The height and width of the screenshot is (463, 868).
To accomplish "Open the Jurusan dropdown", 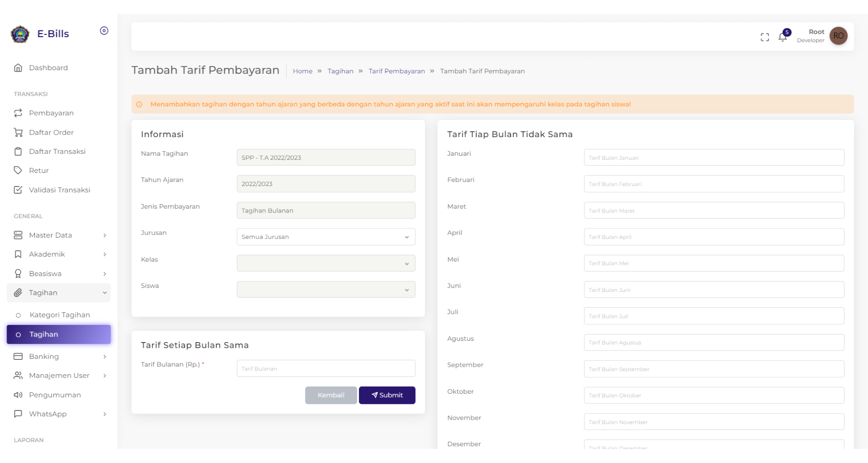I will pos(326,237).
